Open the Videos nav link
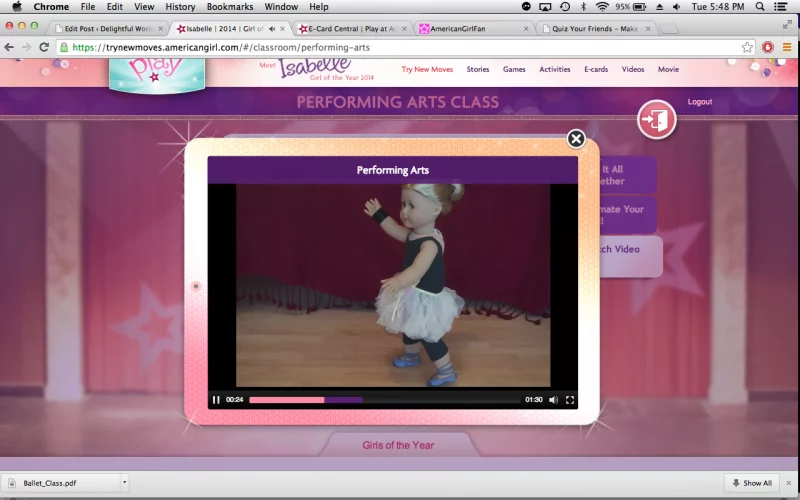 [633, 69]
